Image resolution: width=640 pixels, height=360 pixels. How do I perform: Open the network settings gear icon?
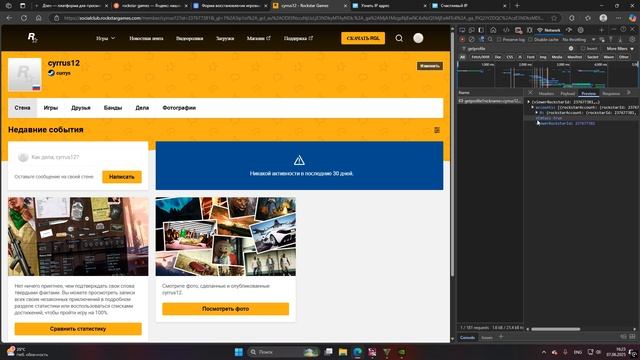pyautogui.click(x=632, y=40)
